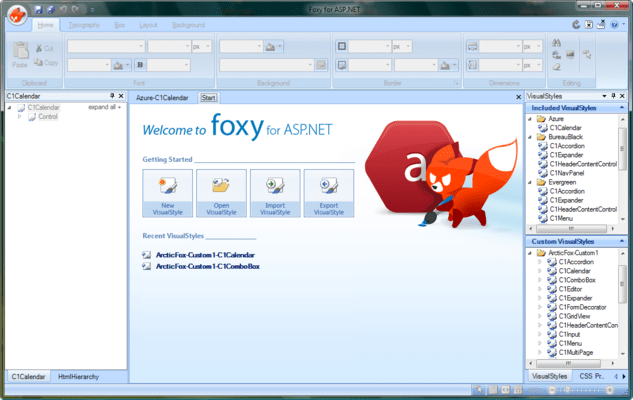
Task: Click the Find binoculars icon in Editing
Action: 557,43
